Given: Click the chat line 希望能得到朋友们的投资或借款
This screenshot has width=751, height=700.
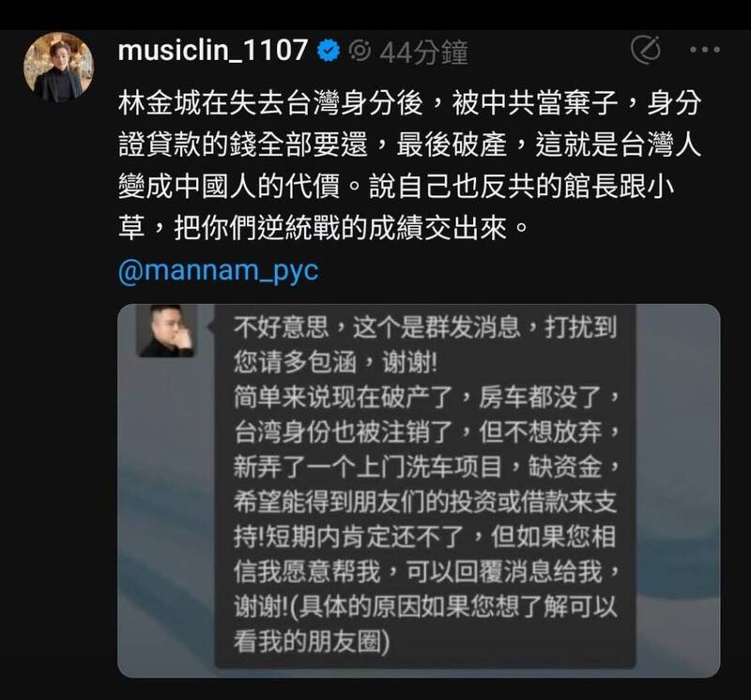Looking at the screenshot, I should [425, 502].
